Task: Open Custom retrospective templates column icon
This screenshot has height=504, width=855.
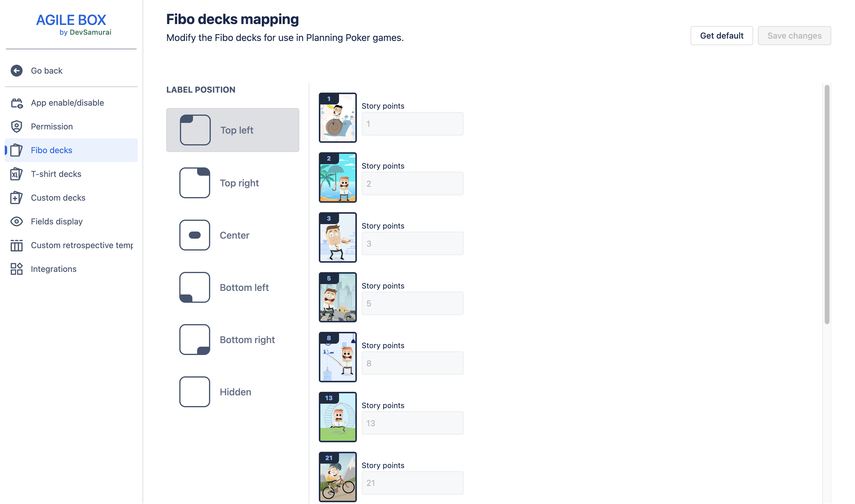Action: 16,245
